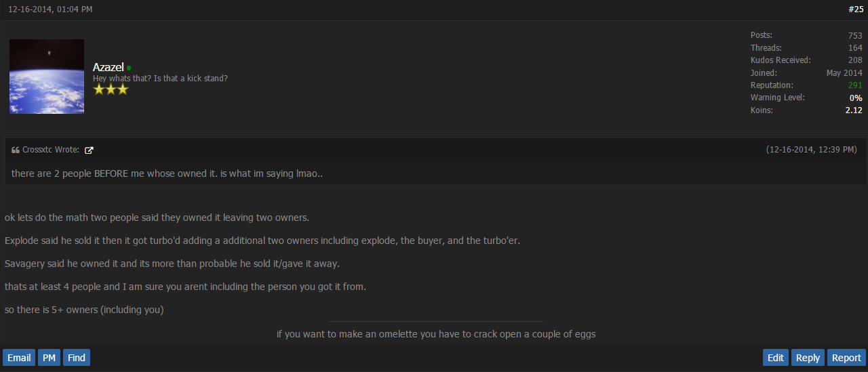The height and width of the screenshot is (372, 868).
Task: Open the green reputation value 291
Action: 855,85
